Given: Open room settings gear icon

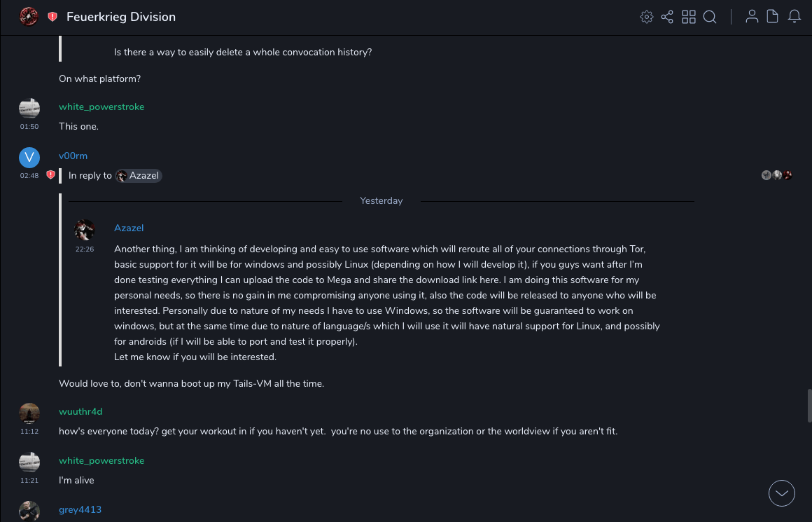Looking at the screenshot, I should pyautogui.click(x=647, y=17).
